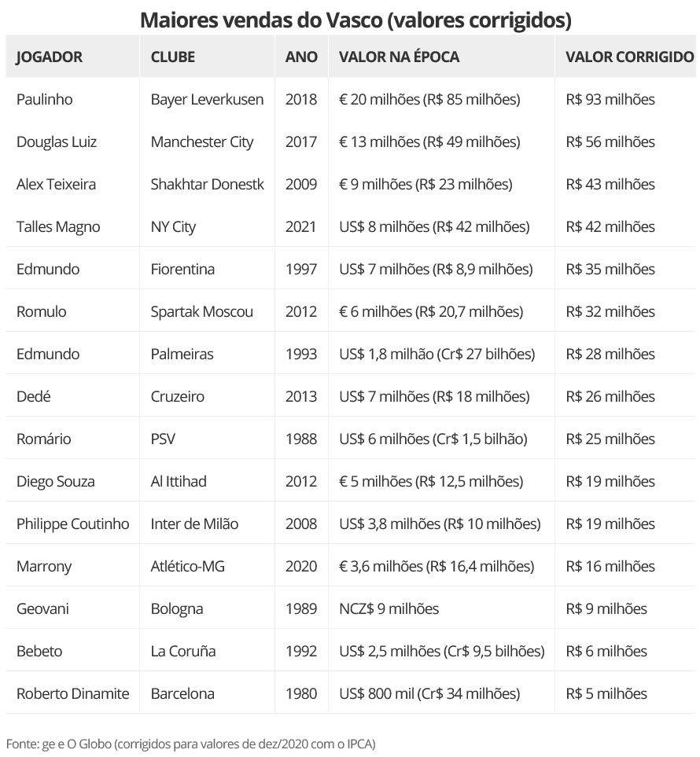
Task: Select the Talles Magno player cell
Action: coord(58,226)
